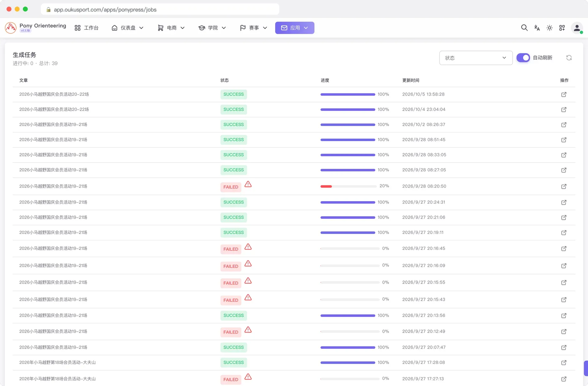The width and height of the screenshot is (588, 386).
Task: Click FAILED badge for 2026/9/27 20:15:55 job
Action: [x=231, y=283]
